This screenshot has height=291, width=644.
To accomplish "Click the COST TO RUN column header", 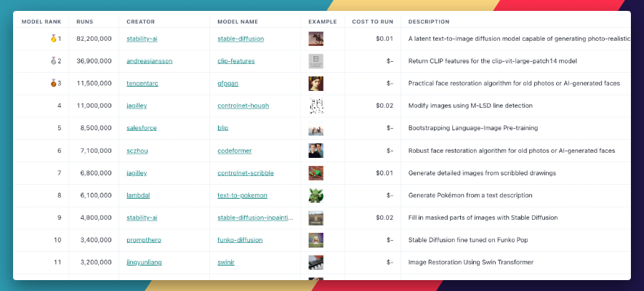I will pyautogui.click(x=373, y=22).
